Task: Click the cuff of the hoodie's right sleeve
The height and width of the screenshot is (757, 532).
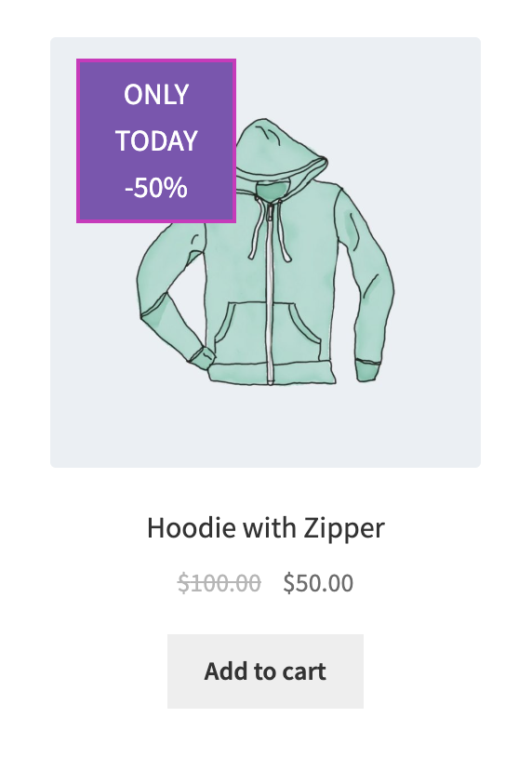Action: tap(367, 370)
